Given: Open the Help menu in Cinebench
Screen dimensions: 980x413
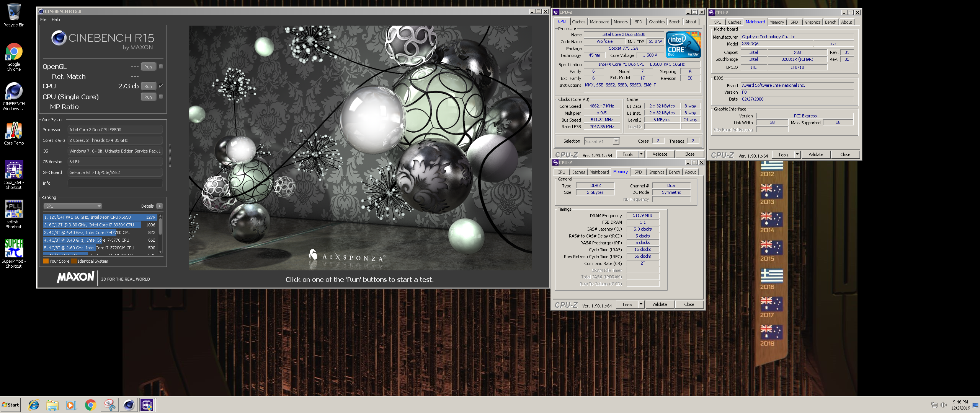Looking at the screenshot, I should pyautogui.click(x=56, y=20).
